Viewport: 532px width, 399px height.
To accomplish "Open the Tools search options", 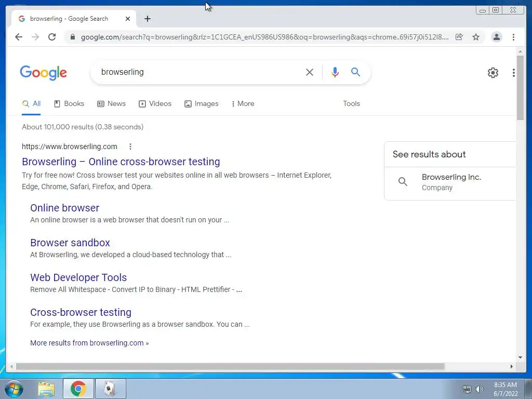I will click(x=351, y=104).
